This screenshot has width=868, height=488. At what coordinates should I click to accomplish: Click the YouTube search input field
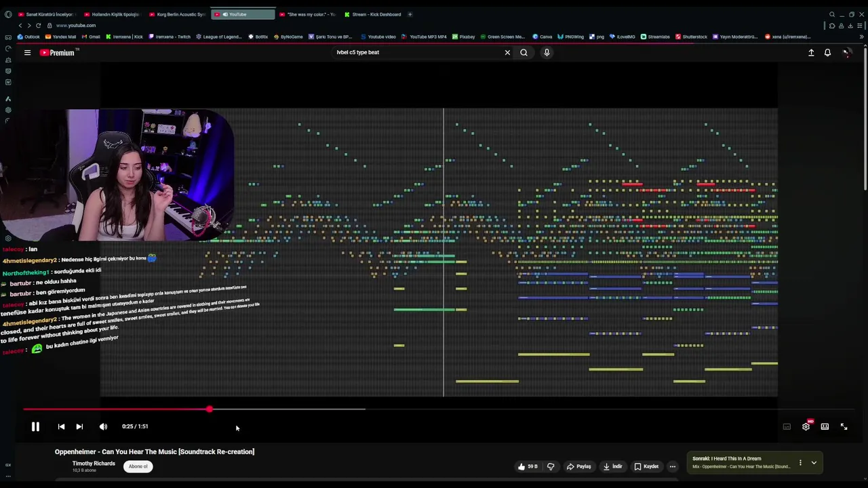[x=416, y=52]
